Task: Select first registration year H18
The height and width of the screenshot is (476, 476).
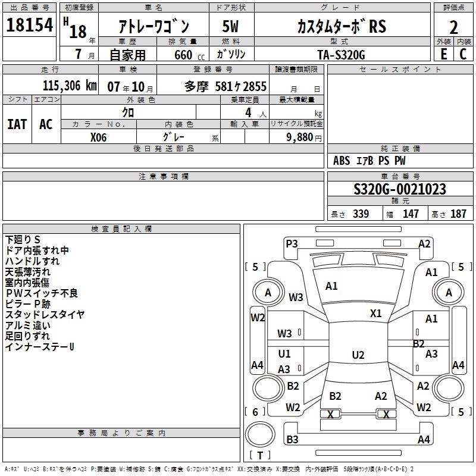Action: [x=76, y=28]
